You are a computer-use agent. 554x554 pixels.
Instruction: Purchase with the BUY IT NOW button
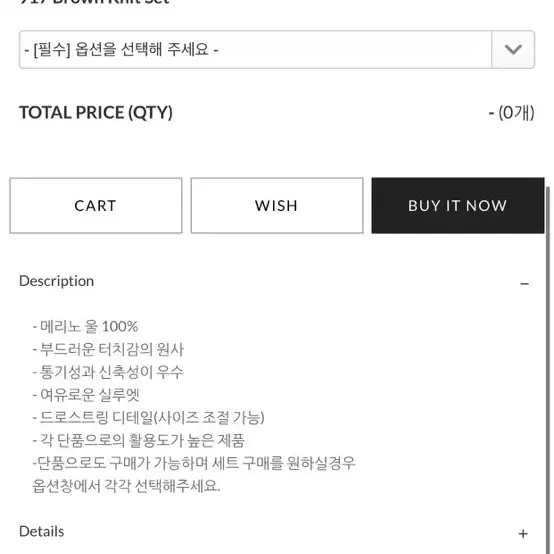pyautogui.click(x=458, y=206)
